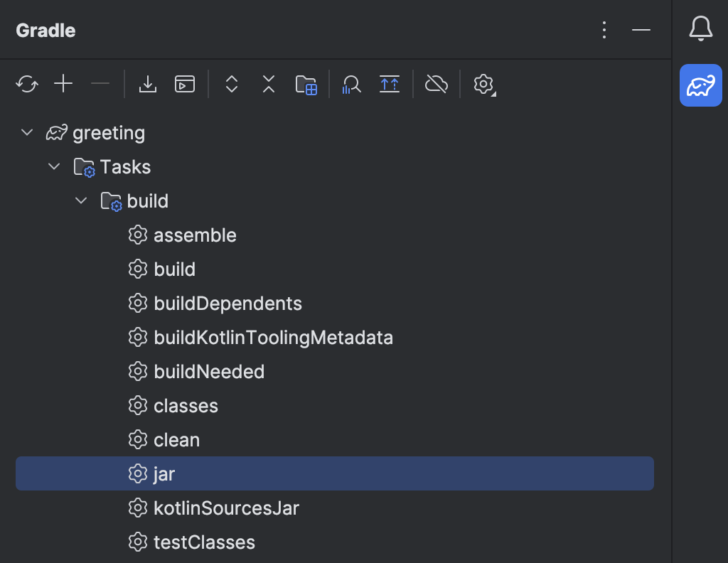Open Gradle settings

click(x=482, y=84)
